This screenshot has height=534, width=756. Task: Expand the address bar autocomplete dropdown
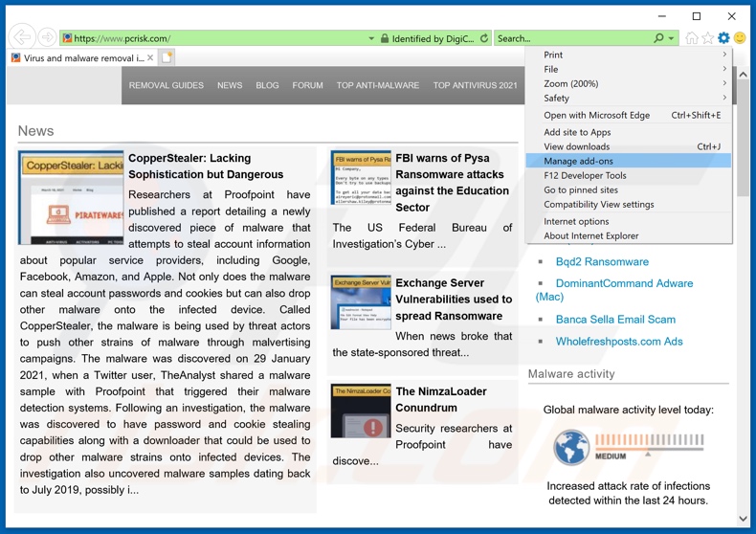371,38
